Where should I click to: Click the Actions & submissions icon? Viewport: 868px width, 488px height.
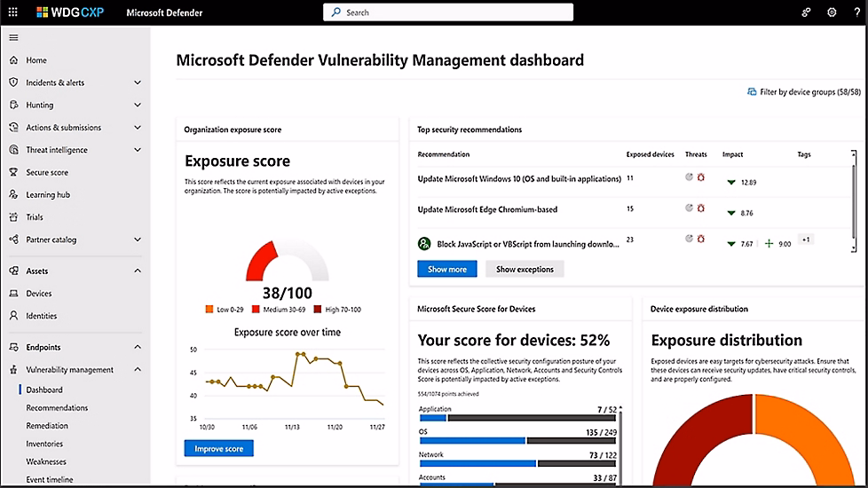(14, 127)
